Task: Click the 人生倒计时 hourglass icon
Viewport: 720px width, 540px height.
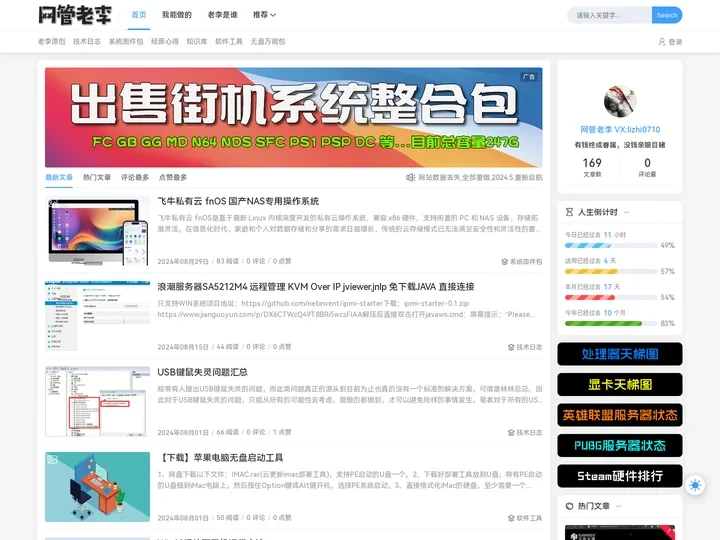Action: coord(569,212)
